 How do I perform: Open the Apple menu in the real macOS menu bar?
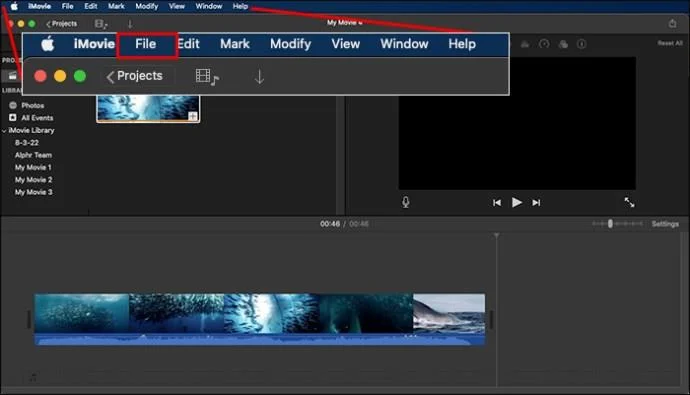click(14, 6)
